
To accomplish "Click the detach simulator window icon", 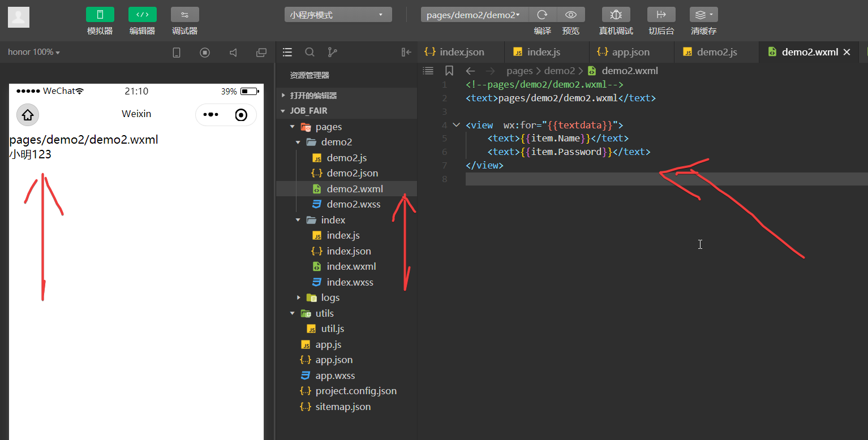I will [261, 53].
